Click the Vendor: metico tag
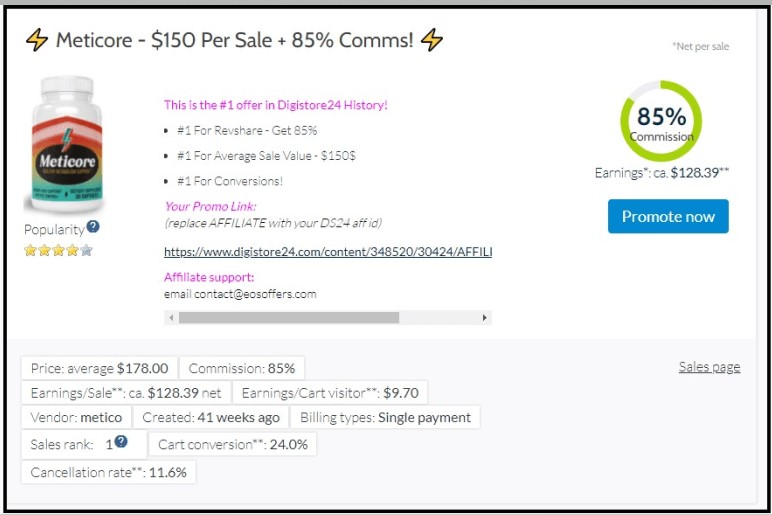The height and width of the screenshot is (515, 772). coord(76,418)
